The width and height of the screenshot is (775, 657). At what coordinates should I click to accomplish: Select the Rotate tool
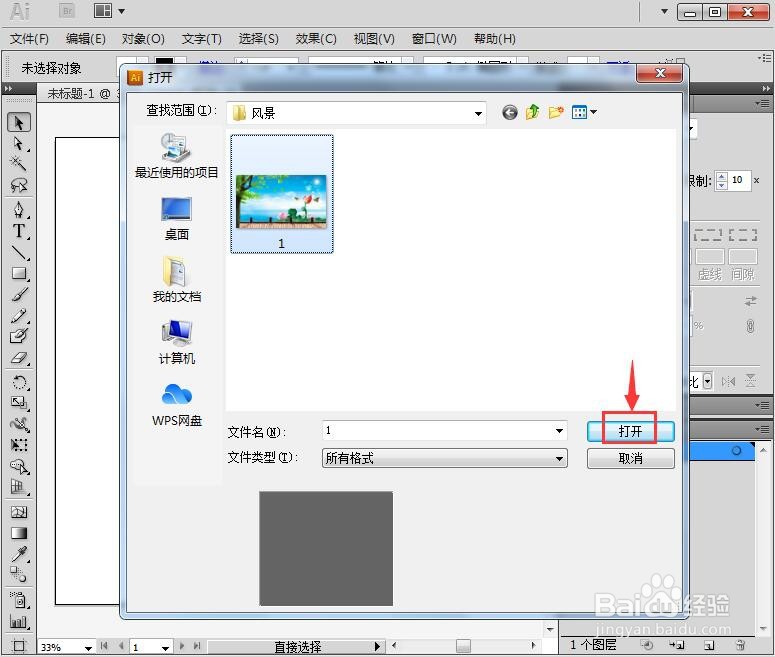pyautogui.click(x=19, y=382)
